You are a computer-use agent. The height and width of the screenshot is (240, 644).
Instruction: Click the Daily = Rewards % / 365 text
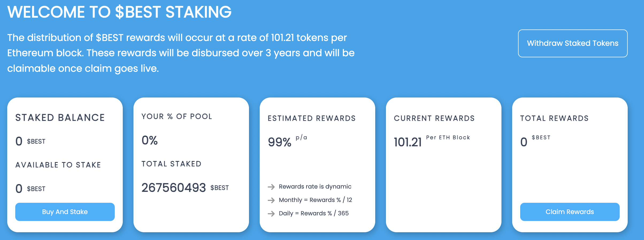[x=314, y=213]
